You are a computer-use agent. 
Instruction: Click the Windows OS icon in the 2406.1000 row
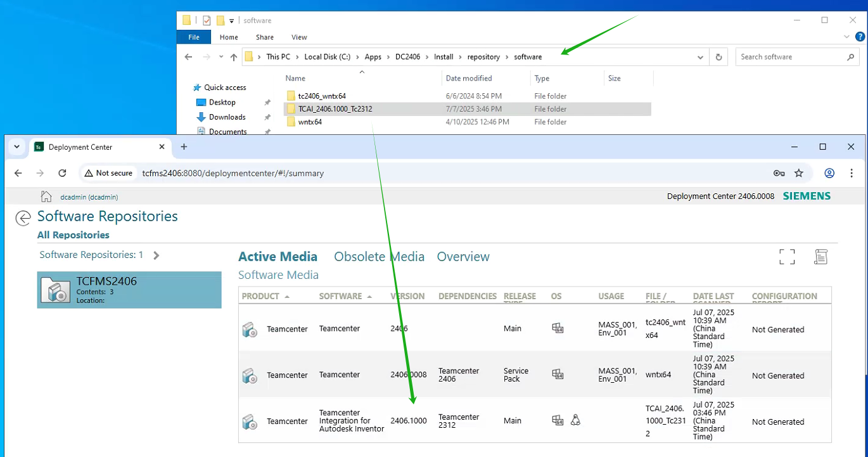coord(558,420)
